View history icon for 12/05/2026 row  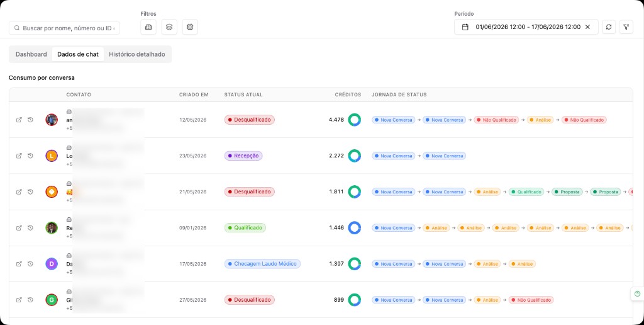30,120
